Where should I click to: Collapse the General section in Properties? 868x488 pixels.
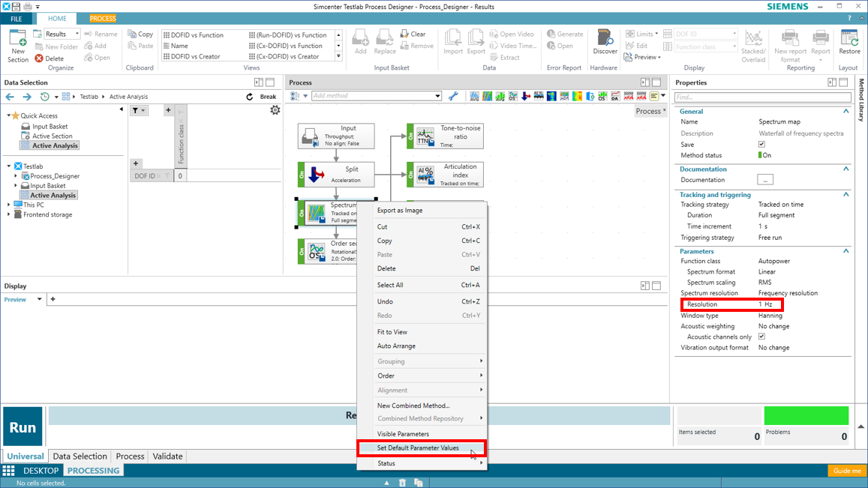point(845,111)
